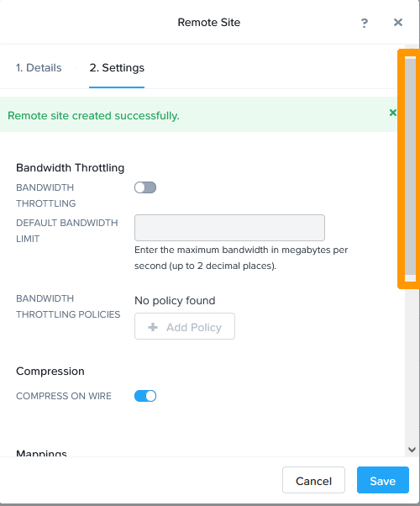Image resolution: width=420 pixels, height=506 pixels.
Task: Turn off Compress on Wire
Action: tap(145, 396)
